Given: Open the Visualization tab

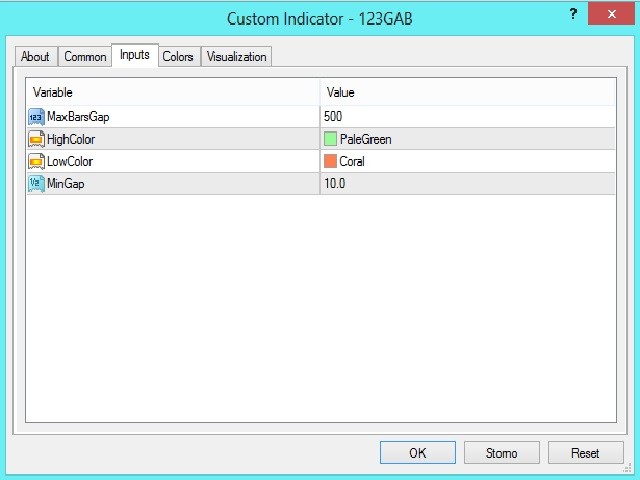Looking at the screenshot, I should click(236, 57).
